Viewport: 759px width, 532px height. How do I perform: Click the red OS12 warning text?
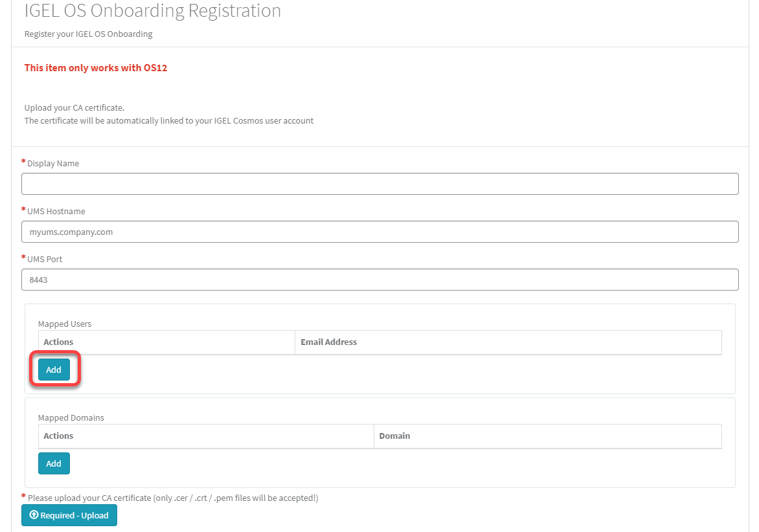click(x=96, y=67)
